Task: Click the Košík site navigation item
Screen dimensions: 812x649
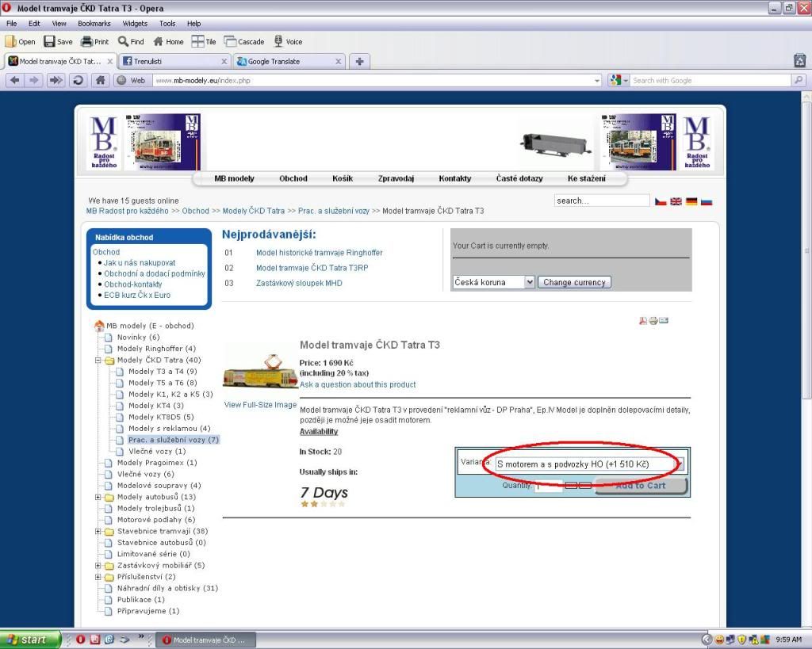Action: click(x=343, y=178)
